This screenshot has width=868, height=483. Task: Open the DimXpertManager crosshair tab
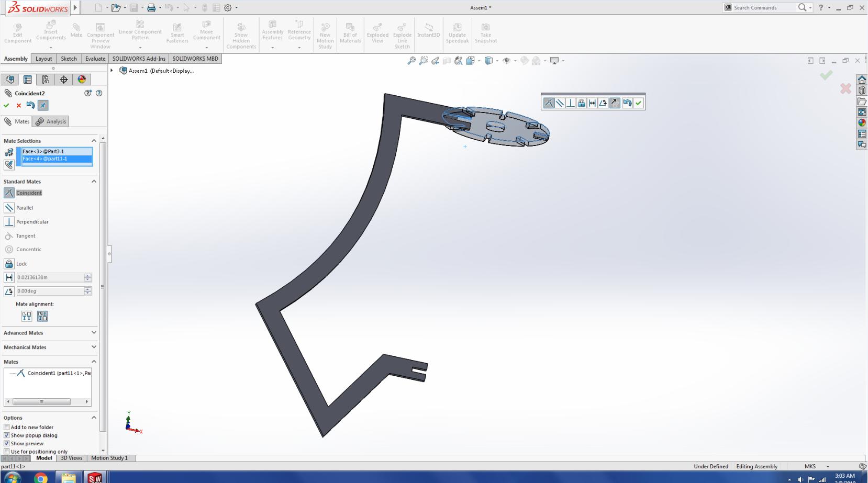click(x=64, y=80)
